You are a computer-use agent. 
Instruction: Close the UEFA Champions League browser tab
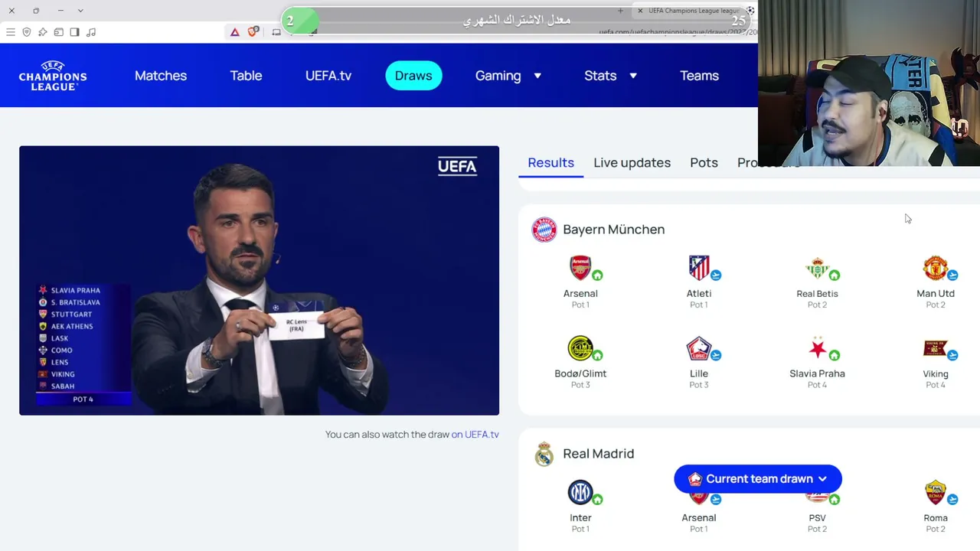click(x=640, y=11)
